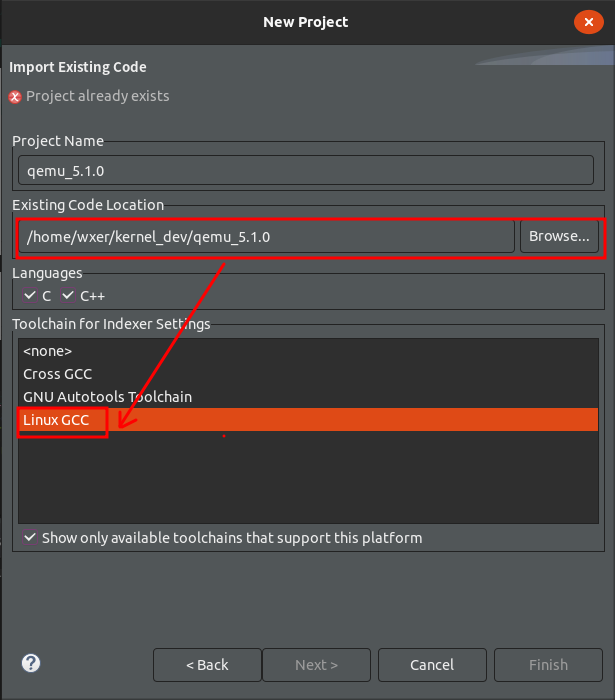Image resolution: width=615 pixels, height=700 pixels.
Task: Select the Linux GCC toolchain
Action: pyautogui.click(x=308, y=420)
